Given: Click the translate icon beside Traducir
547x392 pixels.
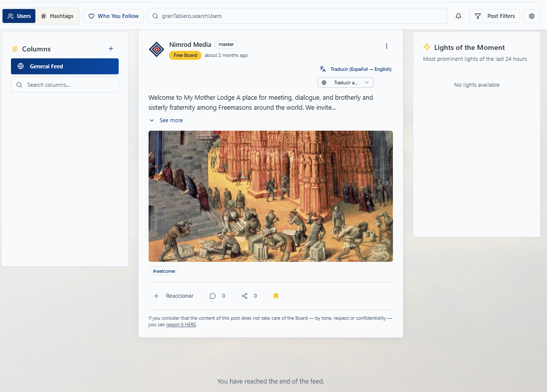Looking at the screenshot, I should point(323,69).
